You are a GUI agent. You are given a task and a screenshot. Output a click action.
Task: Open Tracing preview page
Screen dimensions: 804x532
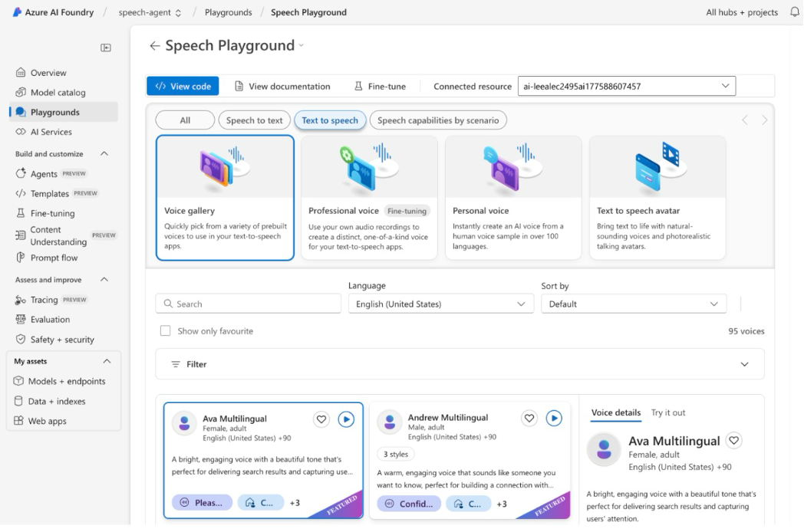pos(51,300)
